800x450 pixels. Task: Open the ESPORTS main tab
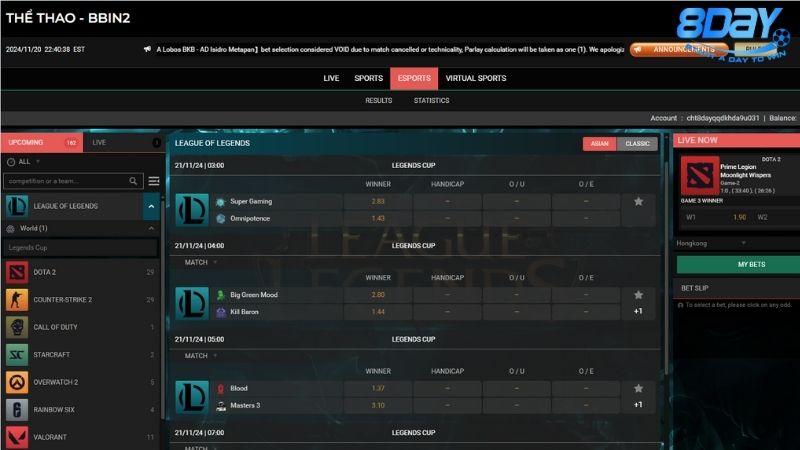point(414,79)
